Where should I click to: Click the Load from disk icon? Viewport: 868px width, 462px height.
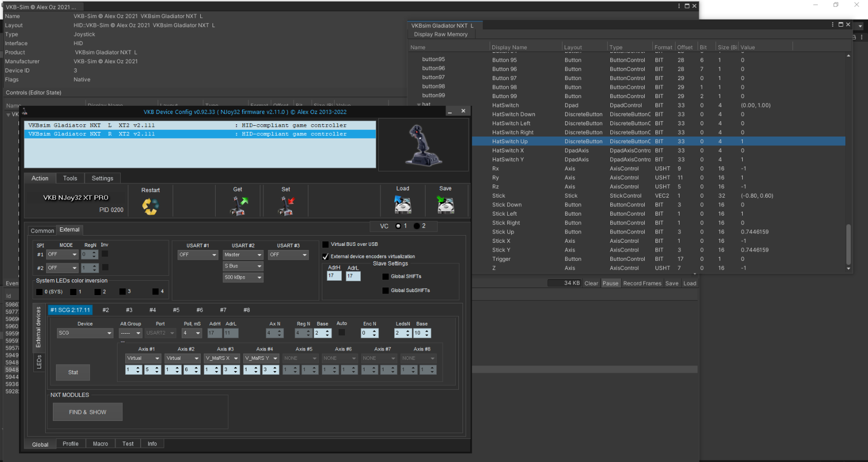point(402,204)
